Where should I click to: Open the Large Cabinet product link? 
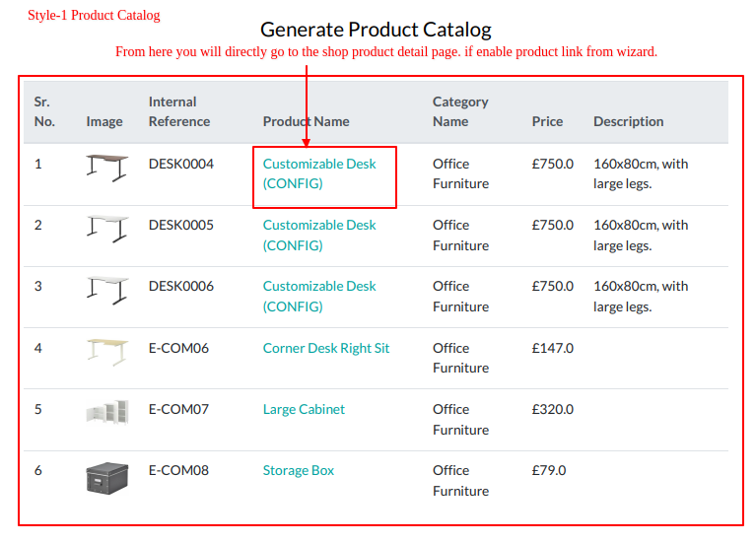point(304,409)
